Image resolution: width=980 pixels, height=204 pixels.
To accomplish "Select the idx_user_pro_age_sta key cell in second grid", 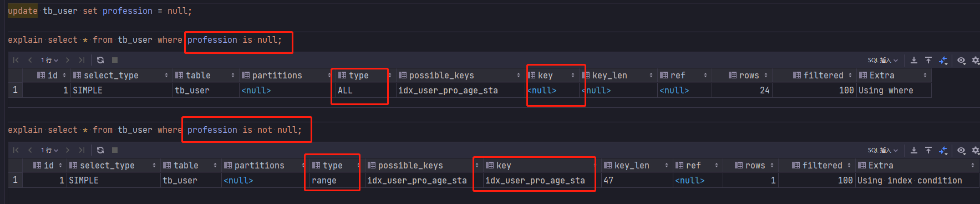I will tap(535, 180).
